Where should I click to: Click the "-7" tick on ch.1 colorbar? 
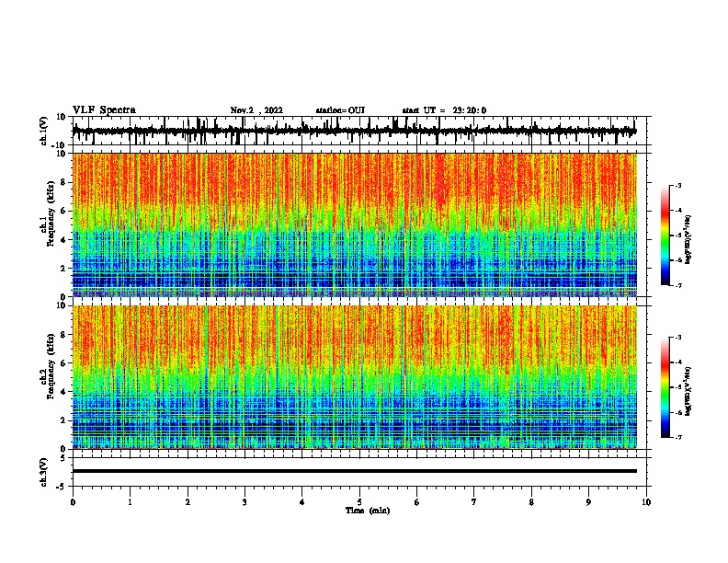pos(677,286)
